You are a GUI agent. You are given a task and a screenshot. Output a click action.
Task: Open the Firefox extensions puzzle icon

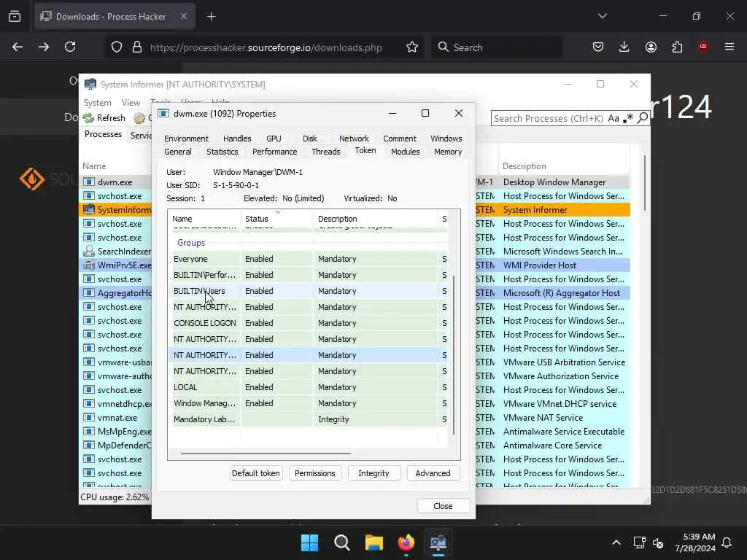tap(677, 47)
